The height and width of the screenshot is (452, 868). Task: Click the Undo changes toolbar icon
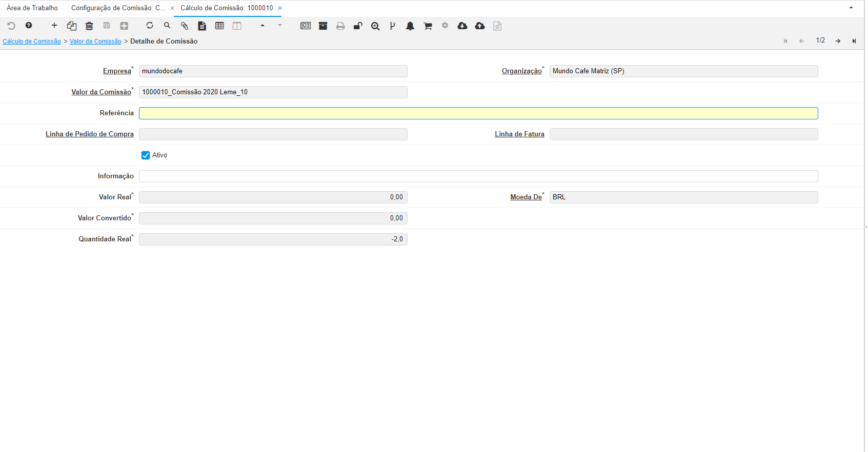pos(11,26)
